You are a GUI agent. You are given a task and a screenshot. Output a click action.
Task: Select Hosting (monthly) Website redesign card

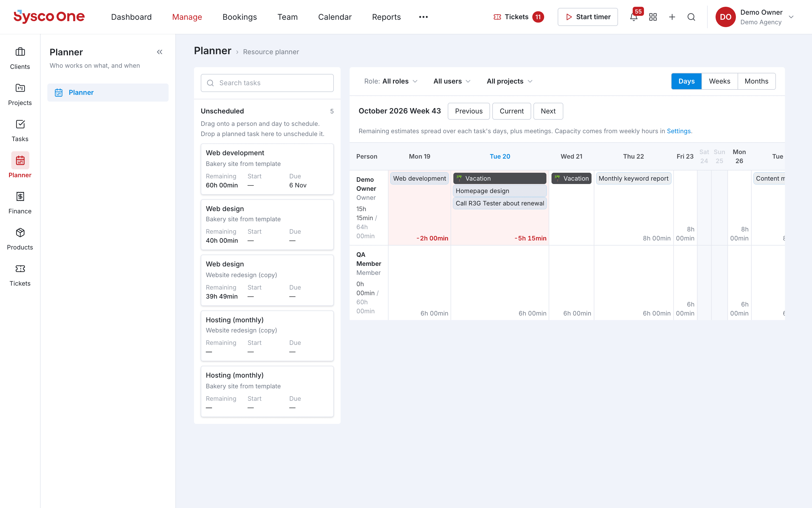(x=267, y=336)
